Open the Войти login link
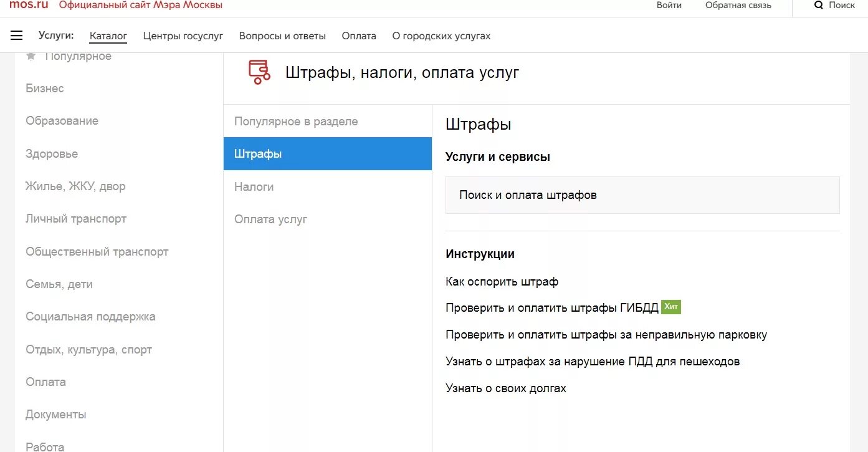 (x=669, y=5)
